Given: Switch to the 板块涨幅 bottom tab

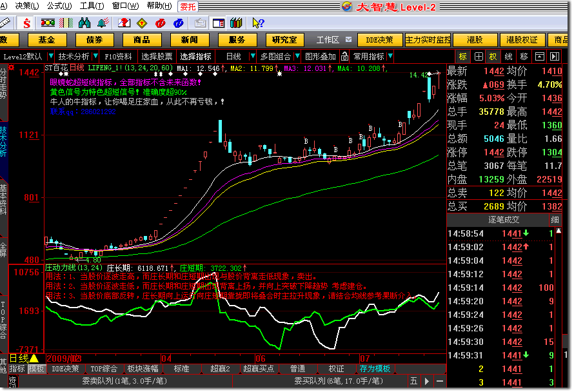Looking at the screenshot, I should pos(143,369).
